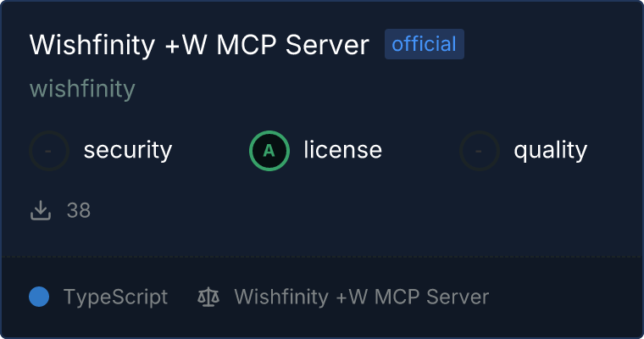The width and height of the screenshot is (644, 339).
Task: Click the security label
Action: [128, 150]
